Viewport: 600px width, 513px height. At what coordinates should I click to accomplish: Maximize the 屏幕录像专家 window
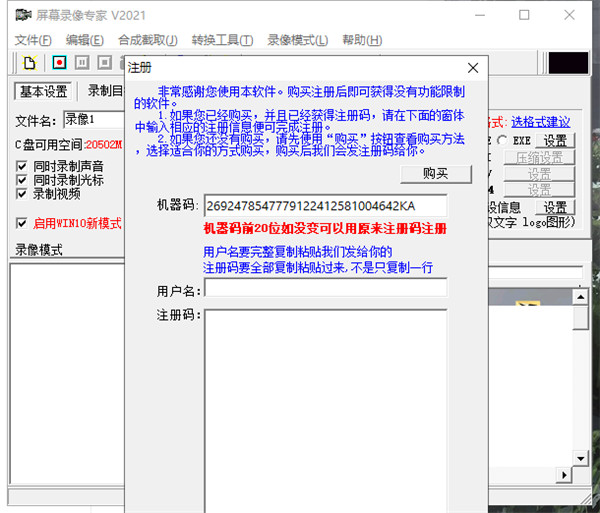point(524,15)
